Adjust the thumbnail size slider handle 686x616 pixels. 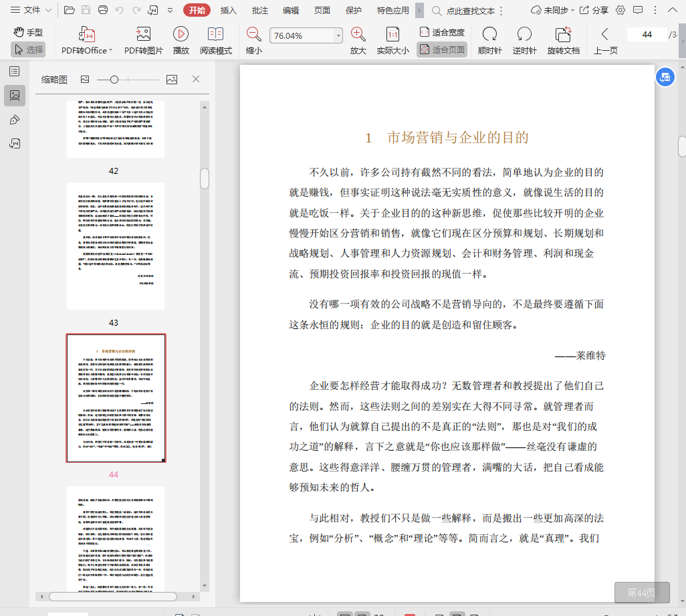(114, 80)
